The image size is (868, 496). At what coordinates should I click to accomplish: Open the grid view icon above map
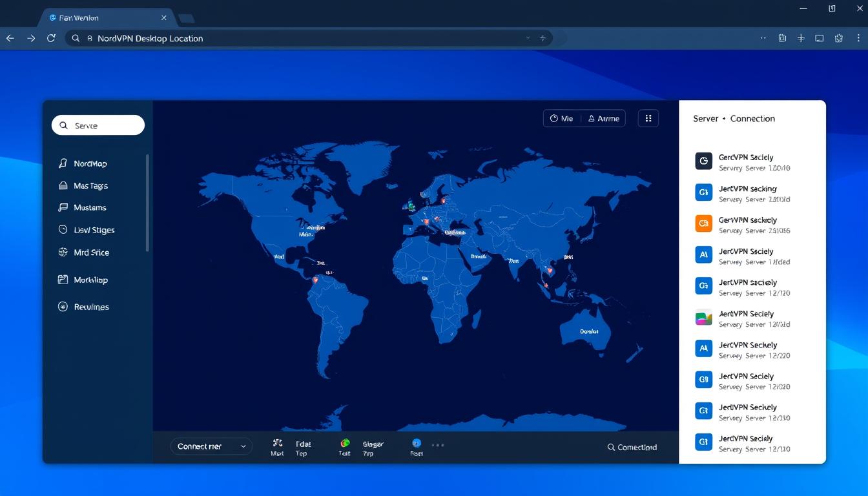pos(648,118)
